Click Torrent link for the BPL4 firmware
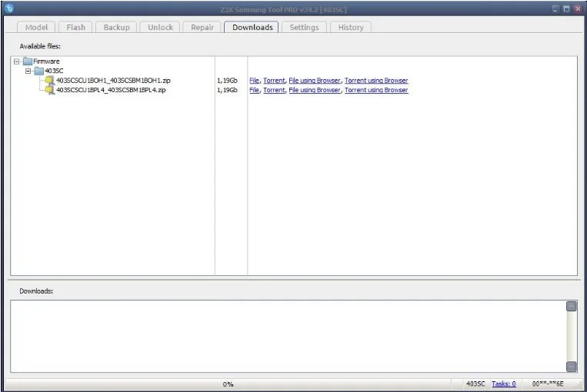This screenshot has height=392, width=587. (274, 90)
